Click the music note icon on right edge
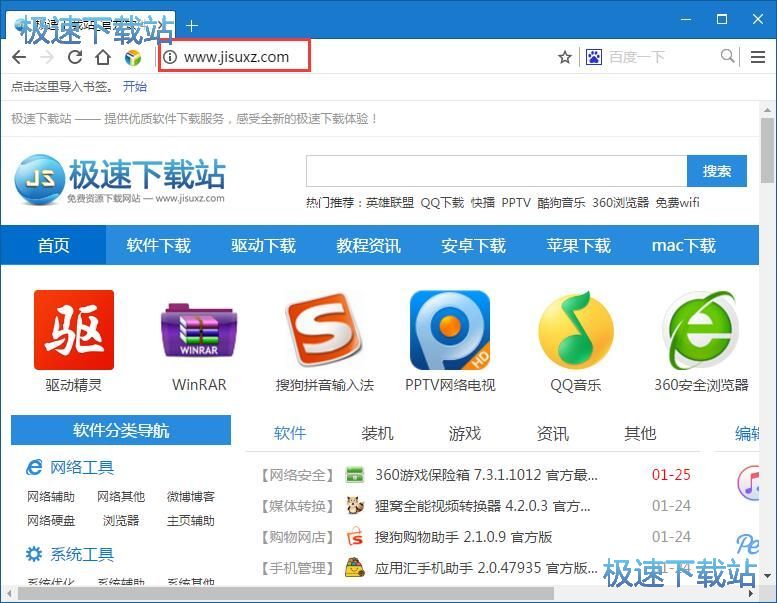The image size is (777, 603). coord(748,482)
